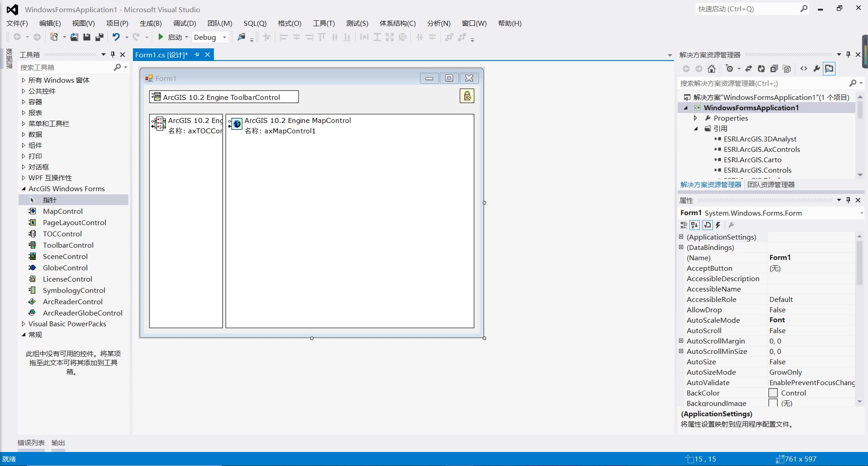Click the Save All icon on the toolbar

[99, 37]
